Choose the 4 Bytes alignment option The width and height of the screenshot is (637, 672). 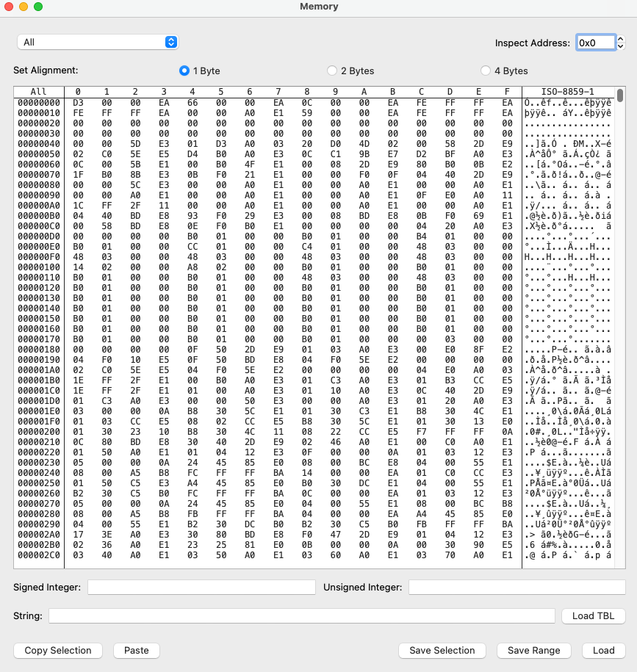coord(485,71)
